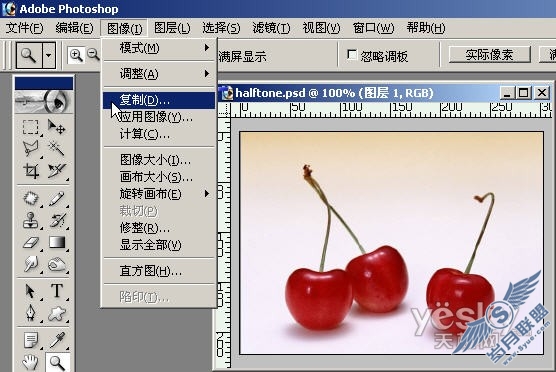The height and width of the screenshot is (372, 556).
Task: Close the halftone.psd document window
Action: (x=542, y=93)
